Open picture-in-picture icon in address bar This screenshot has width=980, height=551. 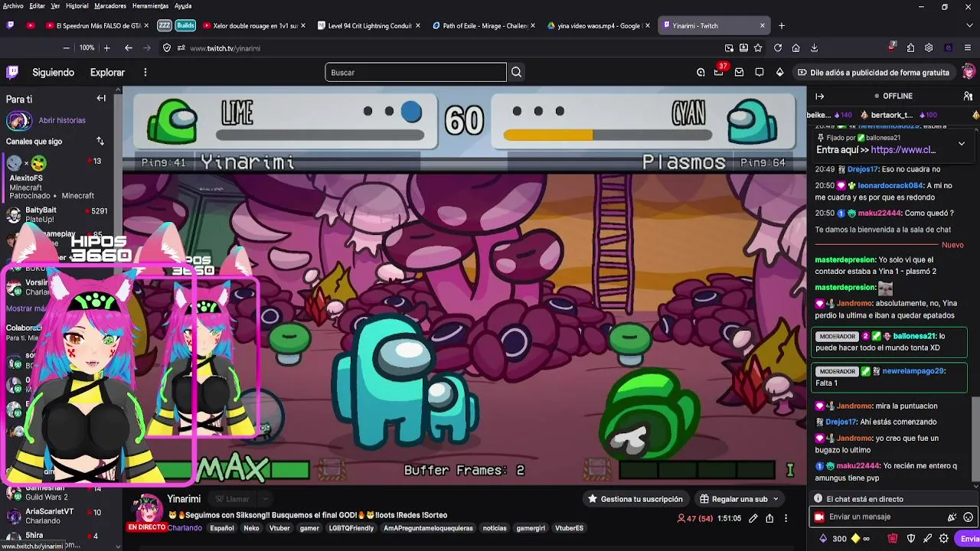coord(729,47)
